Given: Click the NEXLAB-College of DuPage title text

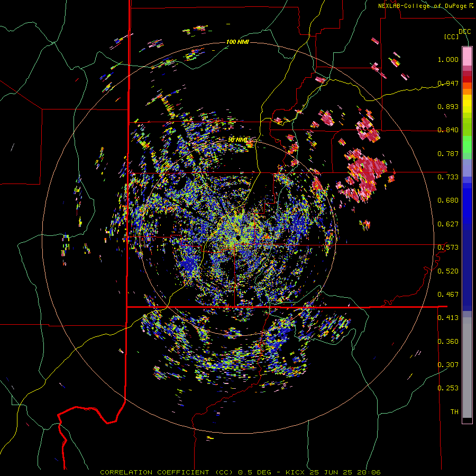Looking at the screenshot, I should pos(425,6).
